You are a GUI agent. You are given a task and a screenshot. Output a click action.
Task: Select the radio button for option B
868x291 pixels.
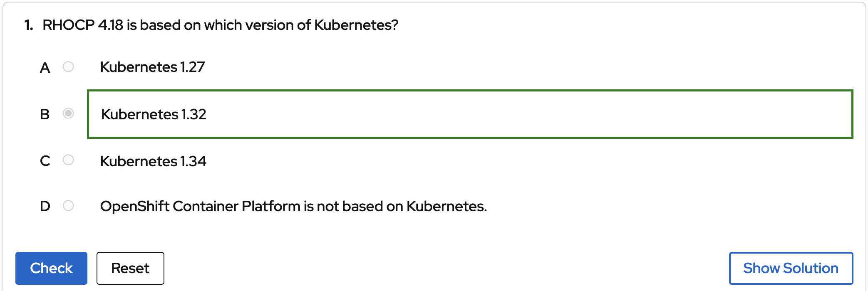(68, 113)
